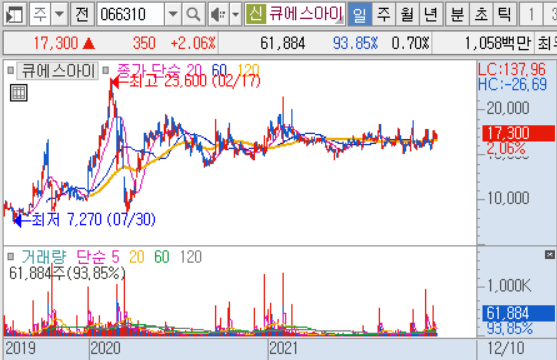Screen dimensions: 557x360
Task: Click the blue 60 moving average label
Action: 219,70
